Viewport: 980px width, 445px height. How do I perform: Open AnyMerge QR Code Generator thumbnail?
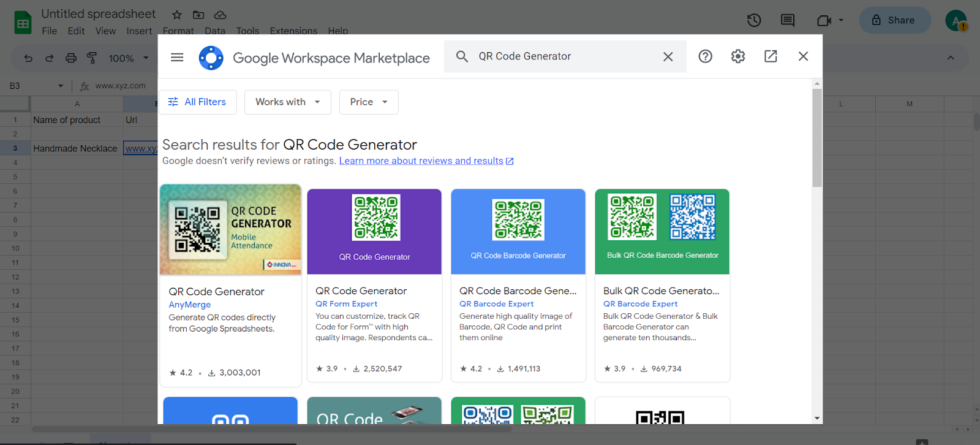[x=230, y=229]
